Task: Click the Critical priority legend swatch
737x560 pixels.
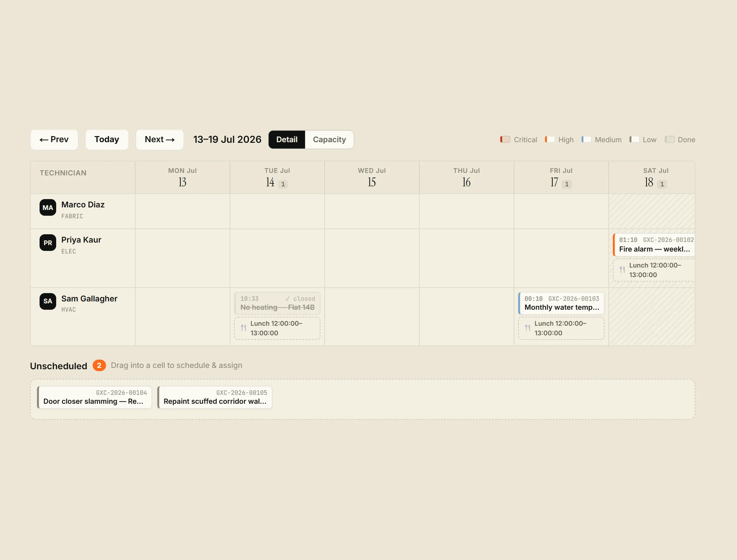Action: tap(505, 139)
